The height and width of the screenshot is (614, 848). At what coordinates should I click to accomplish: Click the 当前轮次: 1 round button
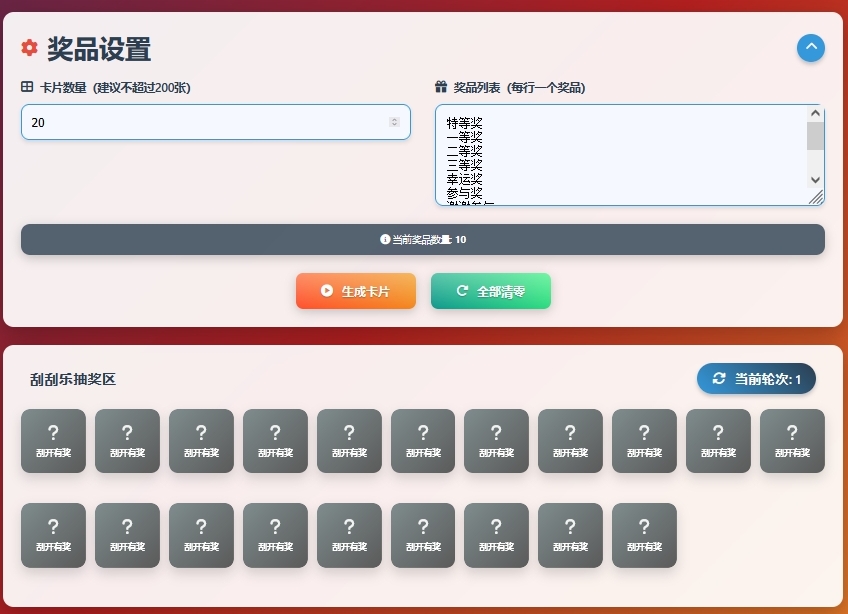point(756,379)
